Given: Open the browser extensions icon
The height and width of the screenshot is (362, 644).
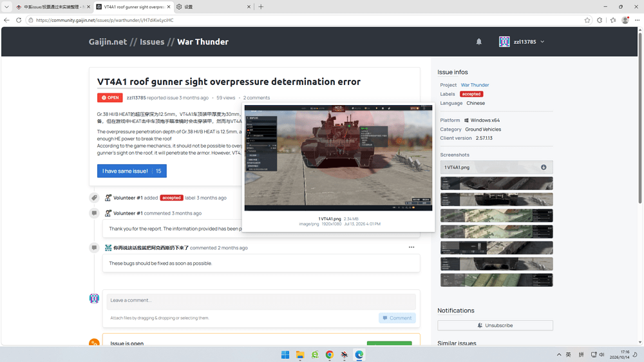Looking at the screenshot, I should [600, 20].
